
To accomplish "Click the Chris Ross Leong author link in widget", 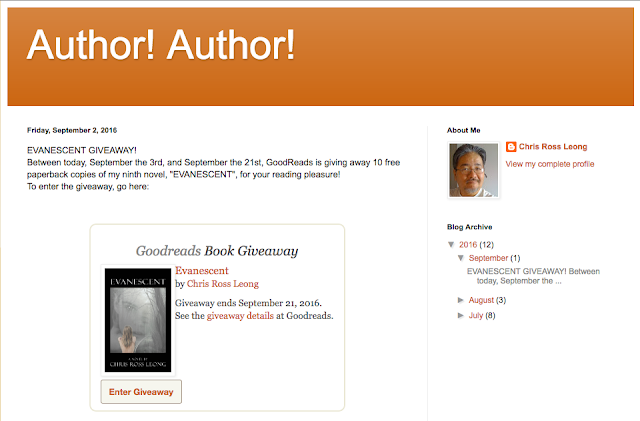I will 223,284.
